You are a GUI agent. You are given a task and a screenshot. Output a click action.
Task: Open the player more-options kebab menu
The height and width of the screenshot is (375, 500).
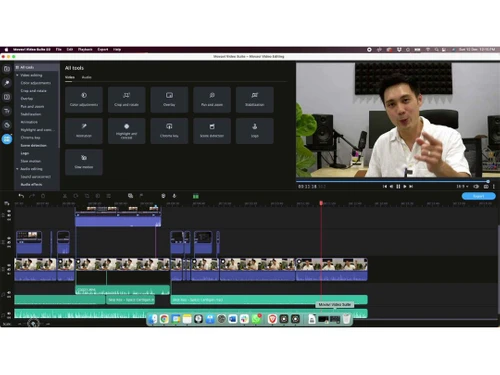tap(494, 186)
